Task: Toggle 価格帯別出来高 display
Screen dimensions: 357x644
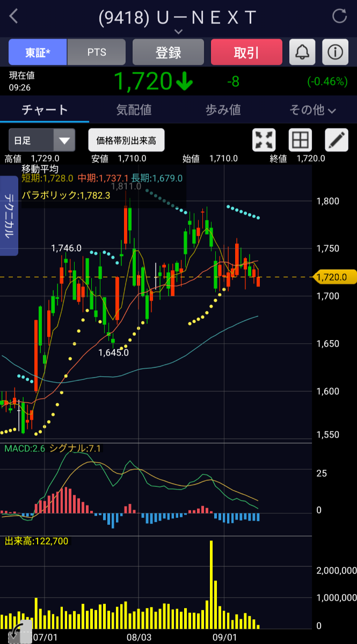Action: (126, 141)
